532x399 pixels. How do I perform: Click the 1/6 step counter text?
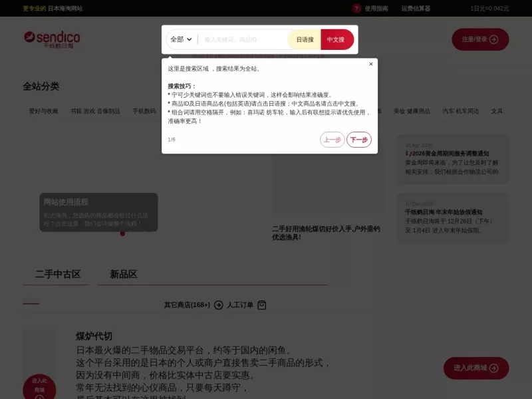172,140
